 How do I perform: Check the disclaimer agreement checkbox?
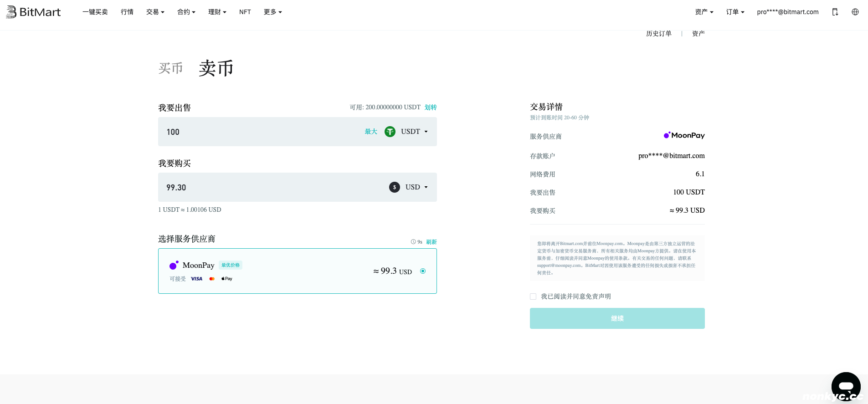(533, 297)
